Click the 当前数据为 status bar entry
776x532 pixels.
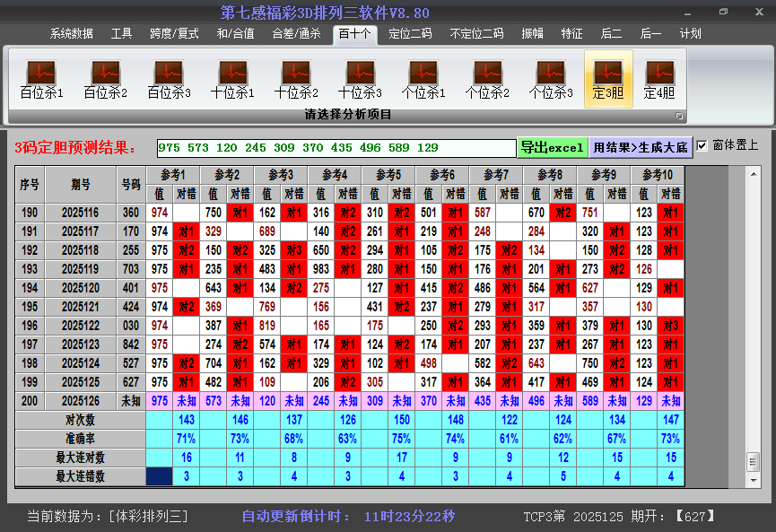[108, 517]
